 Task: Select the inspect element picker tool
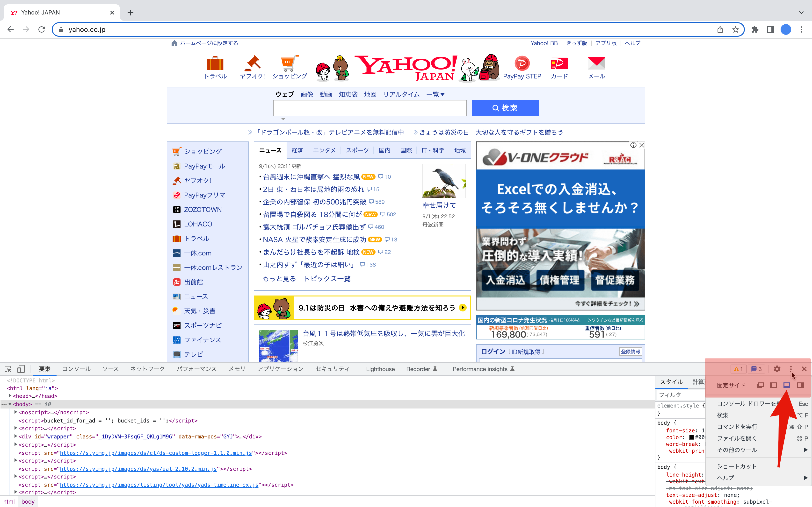coord(8,369)
